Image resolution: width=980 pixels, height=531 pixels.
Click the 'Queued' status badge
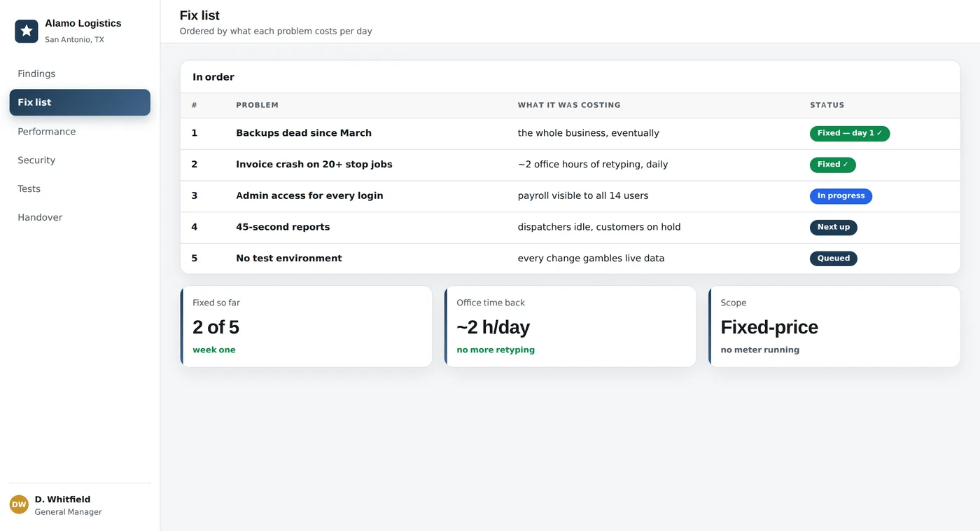(834, 258)
